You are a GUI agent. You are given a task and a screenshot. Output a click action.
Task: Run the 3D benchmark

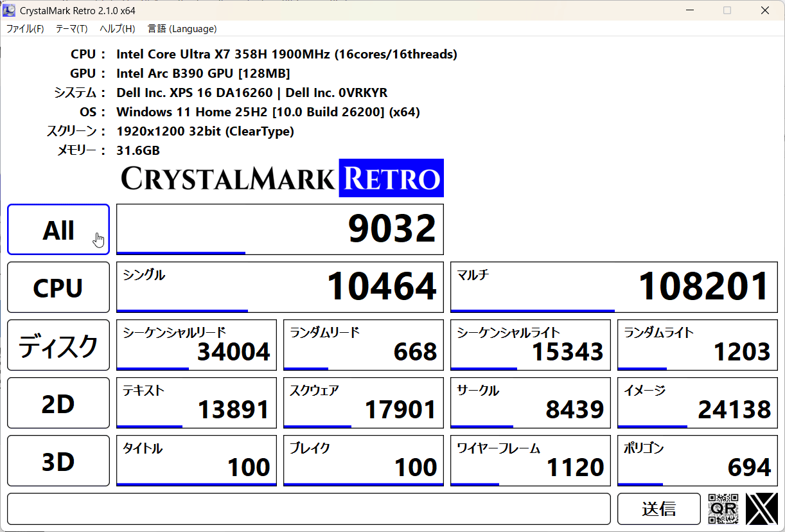click(58, 461)
